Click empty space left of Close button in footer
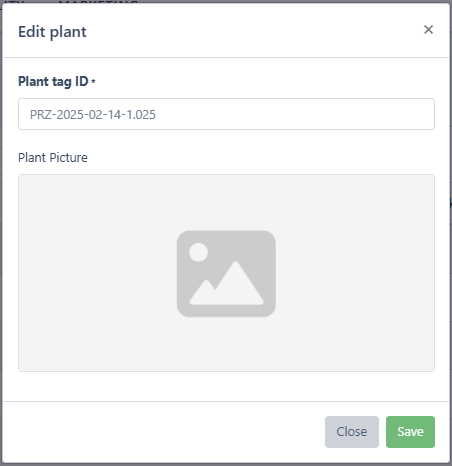This screenshot has height=466, width=452. (167, 432)
